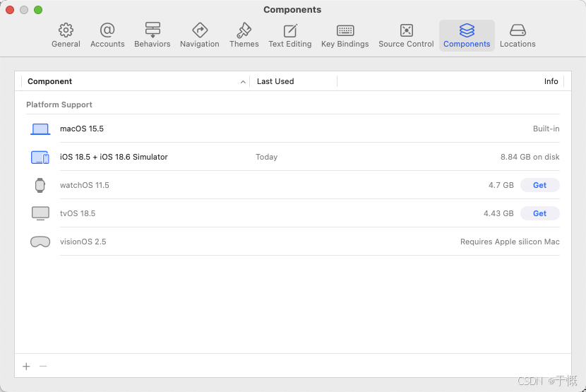
Task: Switch to the Source Control tab label
Action: click(406, 44)
